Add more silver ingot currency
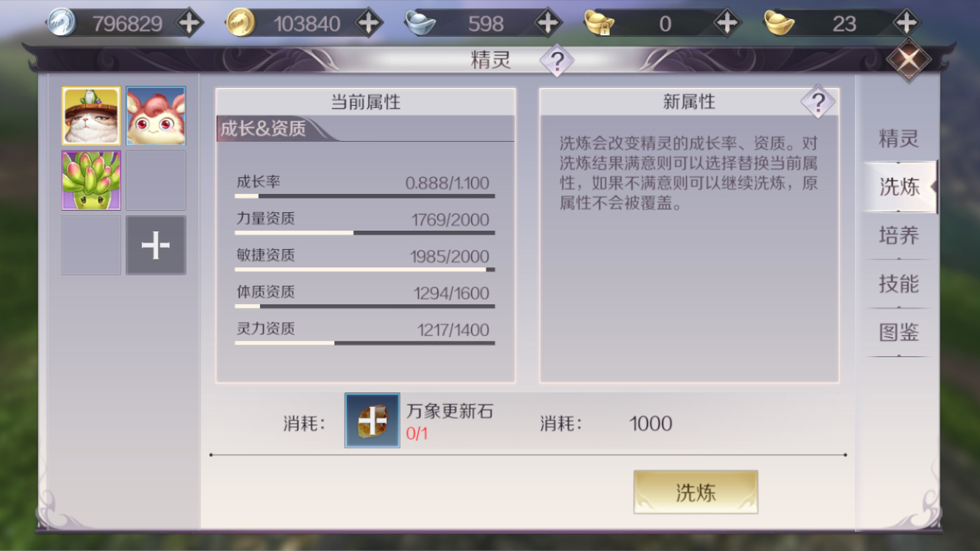 pos(548,24)
